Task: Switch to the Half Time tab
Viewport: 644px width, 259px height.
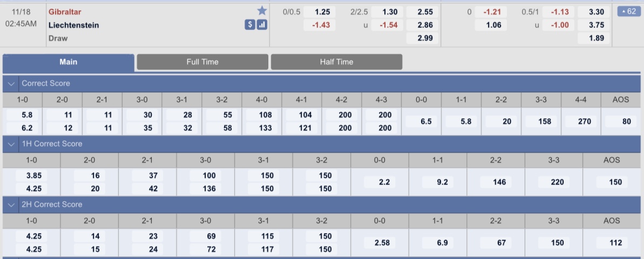Action: 336,62
